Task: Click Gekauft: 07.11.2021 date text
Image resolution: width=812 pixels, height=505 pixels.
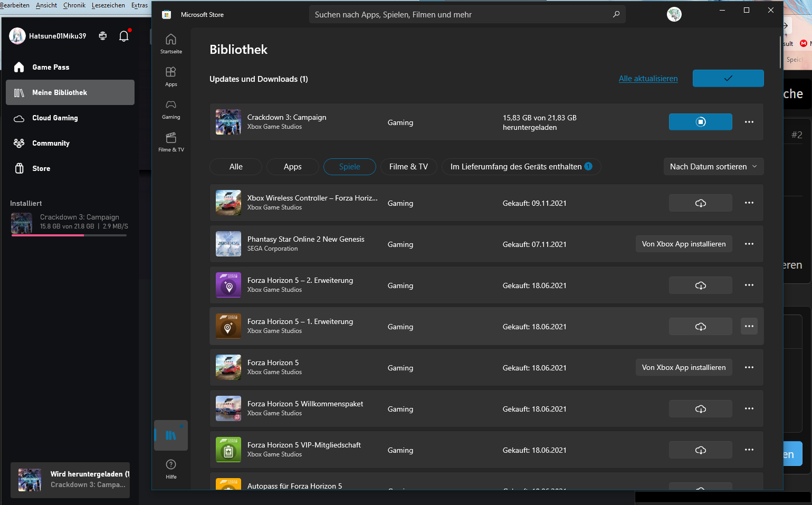Action: pyautogui.click(x=534, y=244)
